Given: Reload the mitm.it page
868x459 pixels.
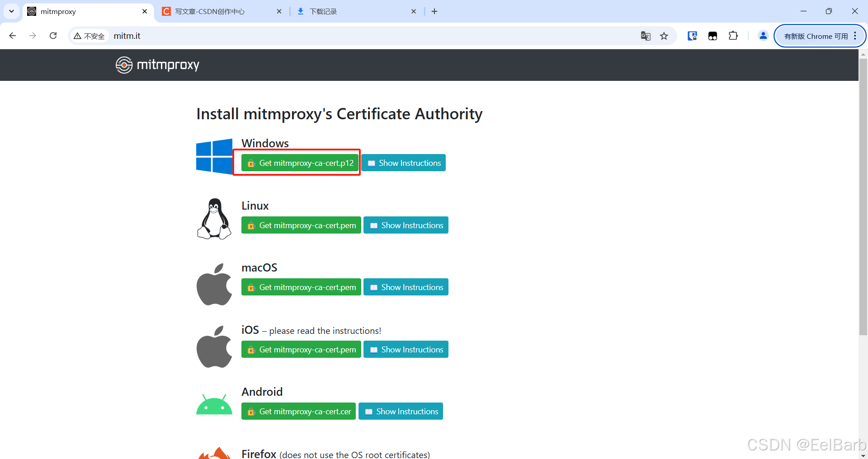Looking at the screenshot, I should tap(53, 36).
